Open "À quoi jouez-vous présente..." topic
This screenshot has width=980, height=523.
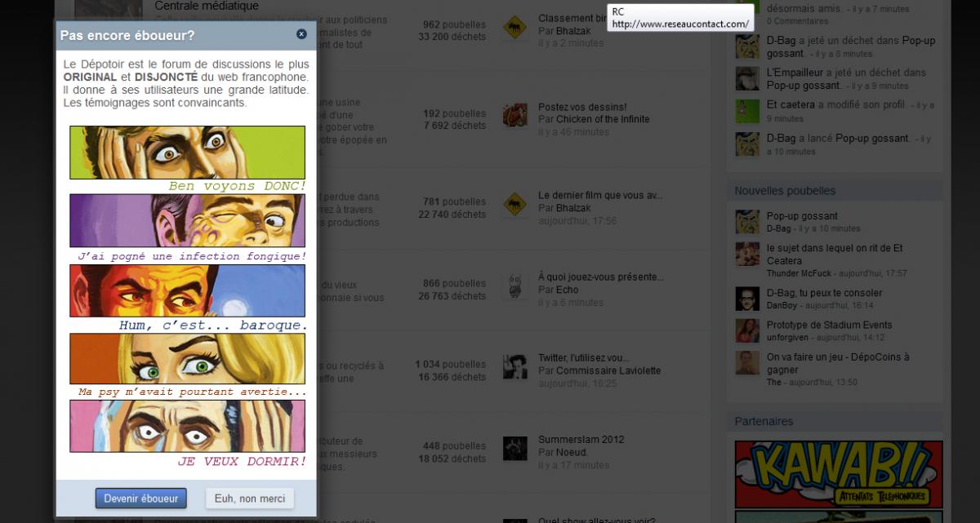pos(601,277)
